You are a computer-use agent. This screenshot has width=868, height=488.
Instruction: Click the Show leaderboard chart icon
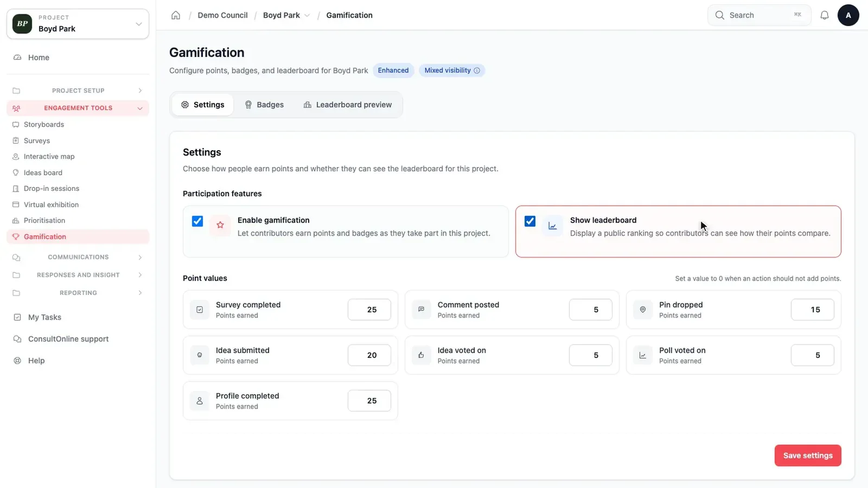point(552,226)
